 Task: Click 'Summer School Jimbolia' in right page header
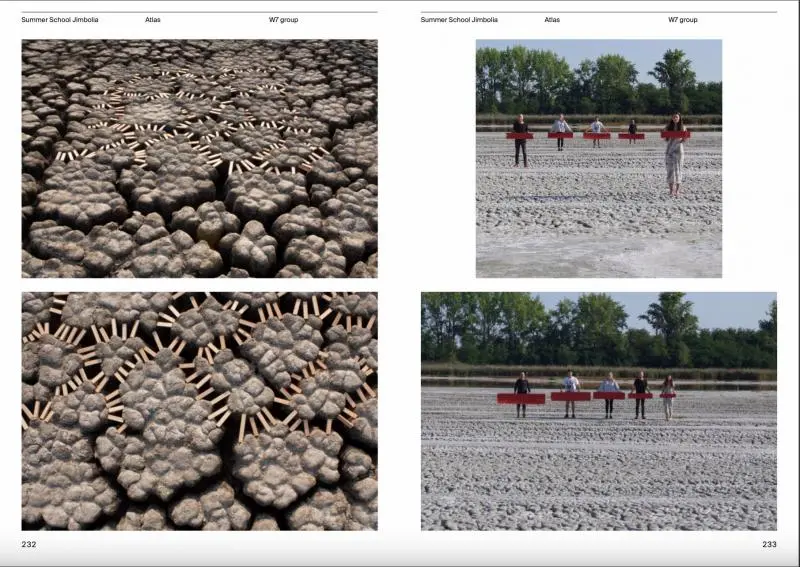(459, 20)
